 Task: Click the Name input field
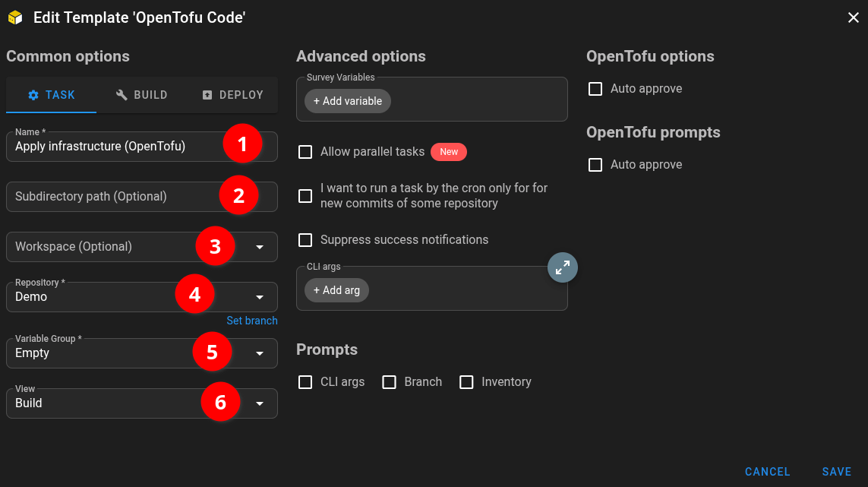(x=142, y=147)
